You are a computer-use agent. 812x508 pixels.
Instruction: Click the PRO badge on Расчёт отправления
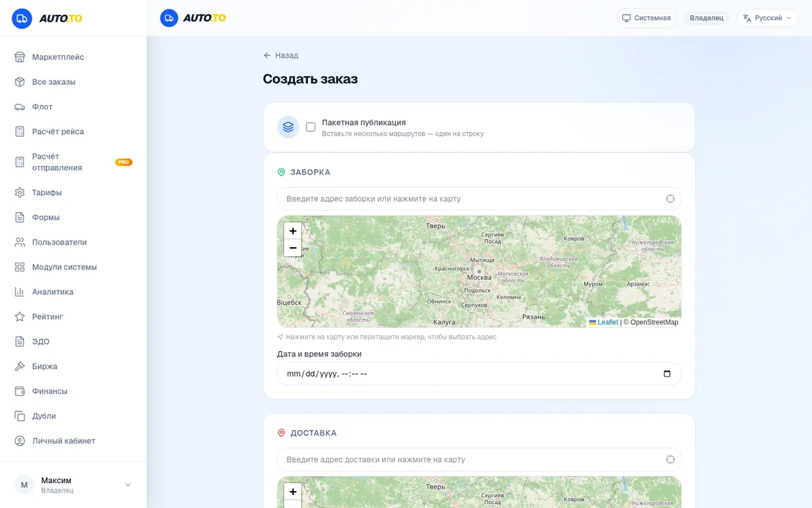(x=124, y=163)
